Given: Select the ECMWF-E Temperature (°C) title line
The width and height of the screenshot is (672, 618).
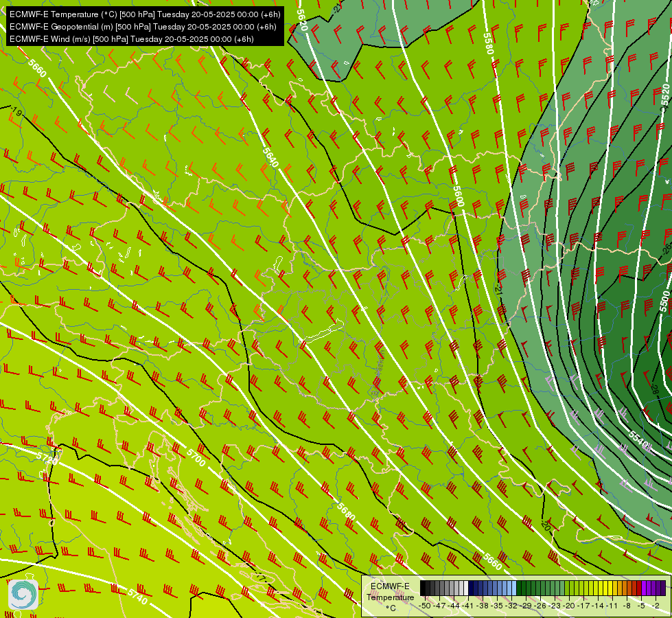Looking at the screenshot, I should [x=145, y=14].
